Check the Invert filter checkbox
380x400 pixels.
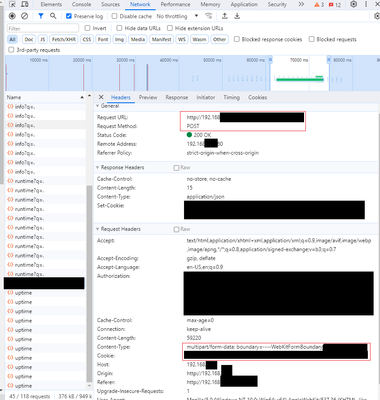tap(87, 28)
